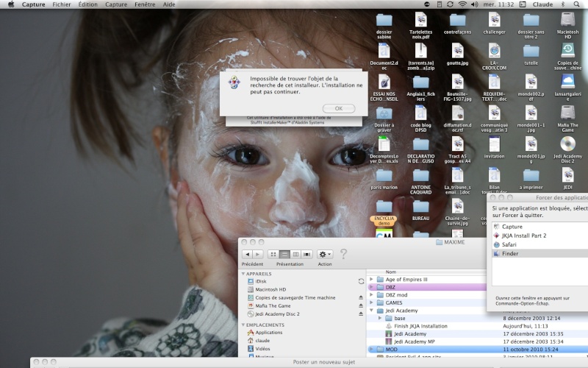Collapse the APPAREILS sidebar section
The width and height of the screenshot is (588, 368).
tap(243, 274)
